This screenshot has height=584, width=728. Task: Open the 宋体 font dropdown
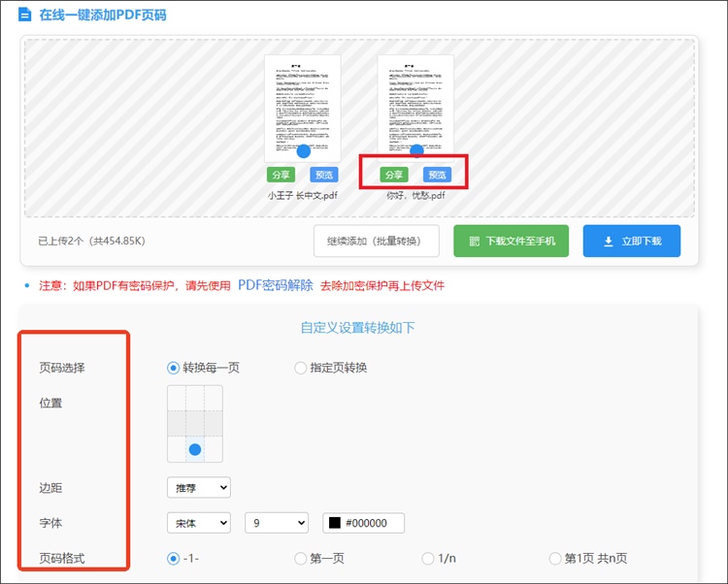199,523
